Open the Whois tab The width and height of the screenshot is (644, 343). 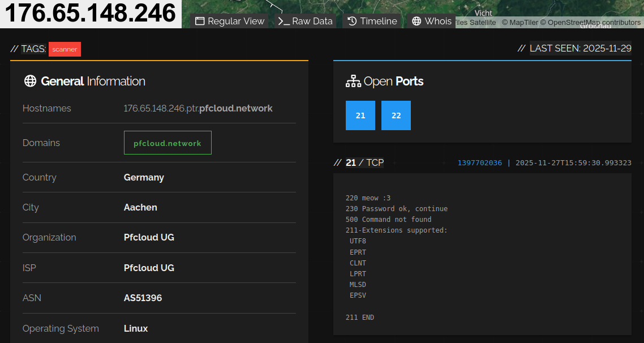click(x=432, y=21)
